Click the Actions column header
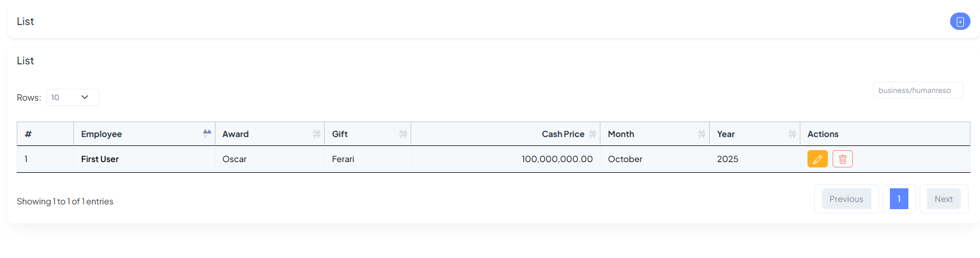 point(822,134)
